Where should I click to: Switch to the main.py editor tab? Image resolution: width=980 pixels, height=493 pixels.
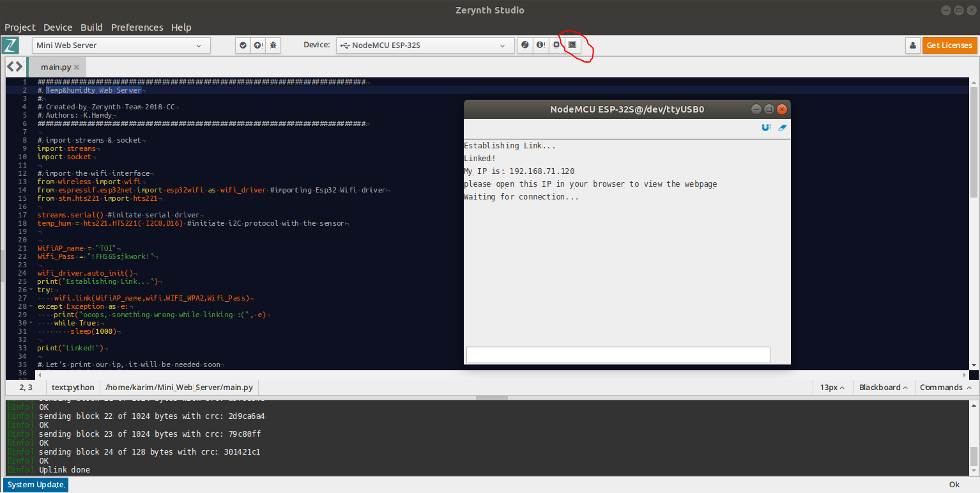tap(54, 67)
